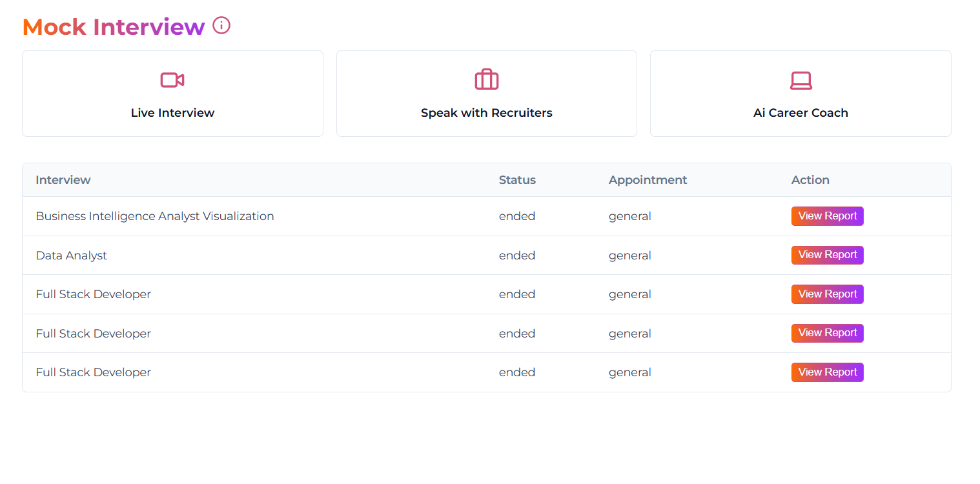
Task: Select the Speak with Recruiters label
Action: click(486, 113)
